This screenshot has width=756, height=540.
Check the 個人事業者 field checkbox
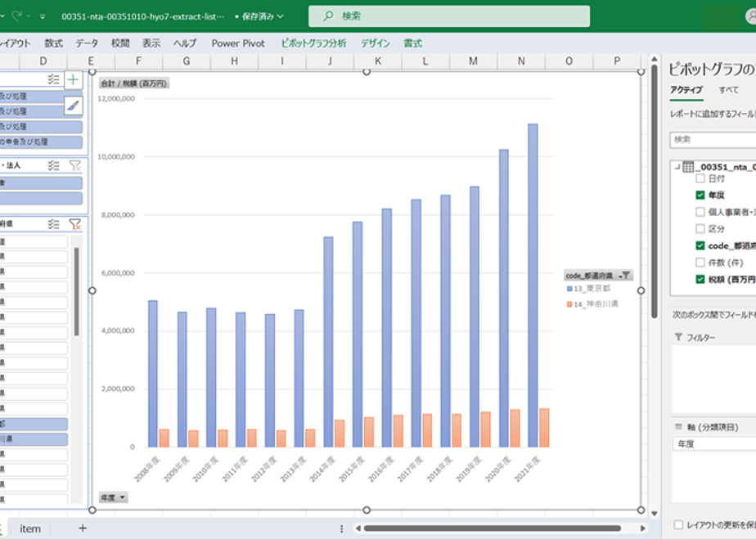700,212
